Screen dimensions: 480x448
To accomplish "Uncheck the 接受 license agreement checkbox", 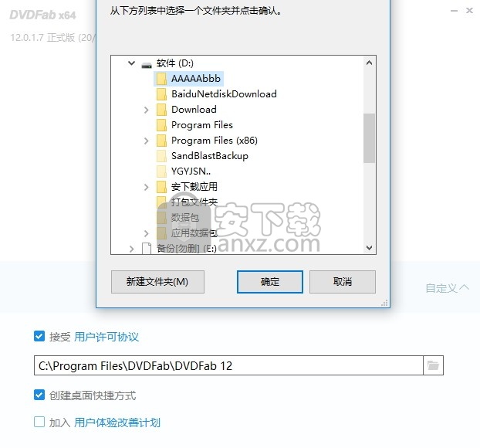I will point(39,336).
